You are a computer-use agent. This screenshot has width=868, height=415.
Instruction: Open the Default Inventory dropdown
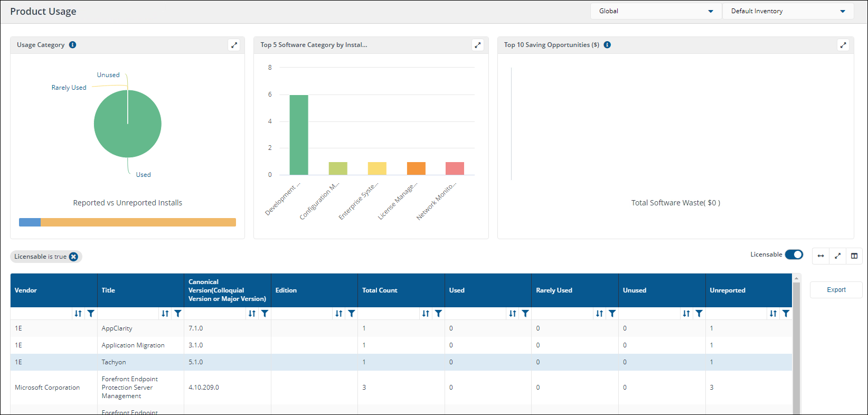[x=788, y=11]
